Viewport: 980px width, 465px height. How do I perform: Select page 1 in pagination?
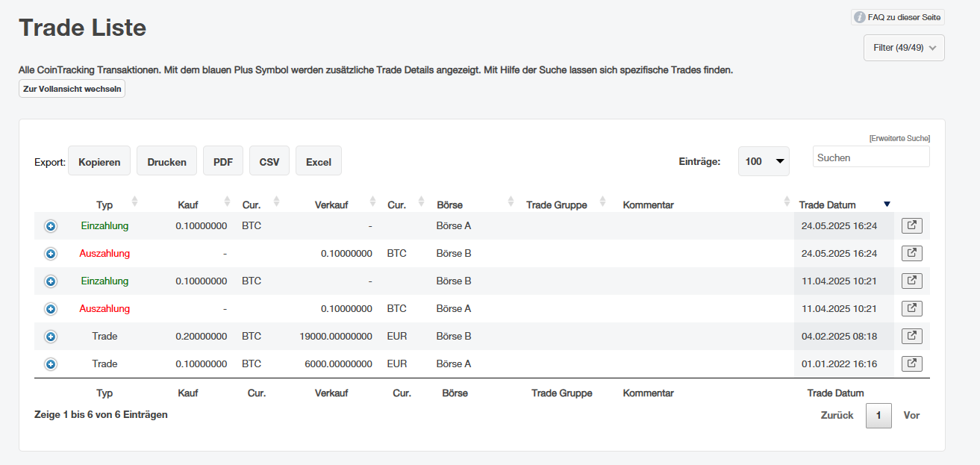[x=878, y=415]
